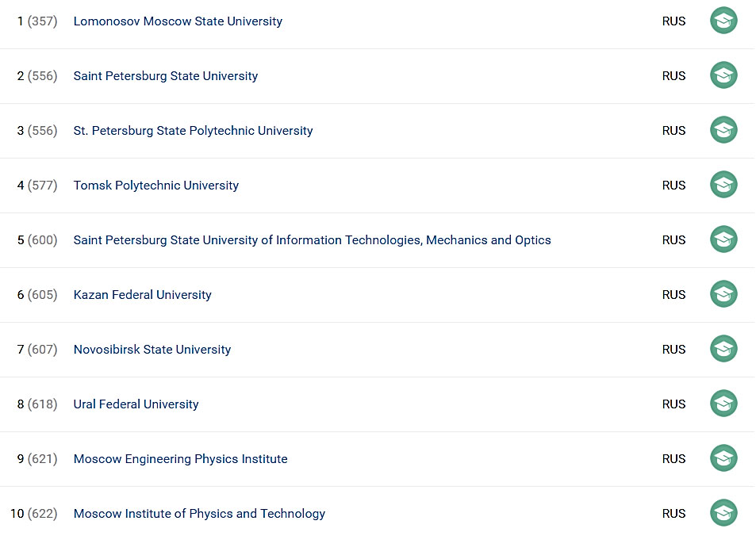This screenshot has height=536, width=756.
Task: Click graduation cap icon for Tomsk Polytechnic University
Action: 723,185
